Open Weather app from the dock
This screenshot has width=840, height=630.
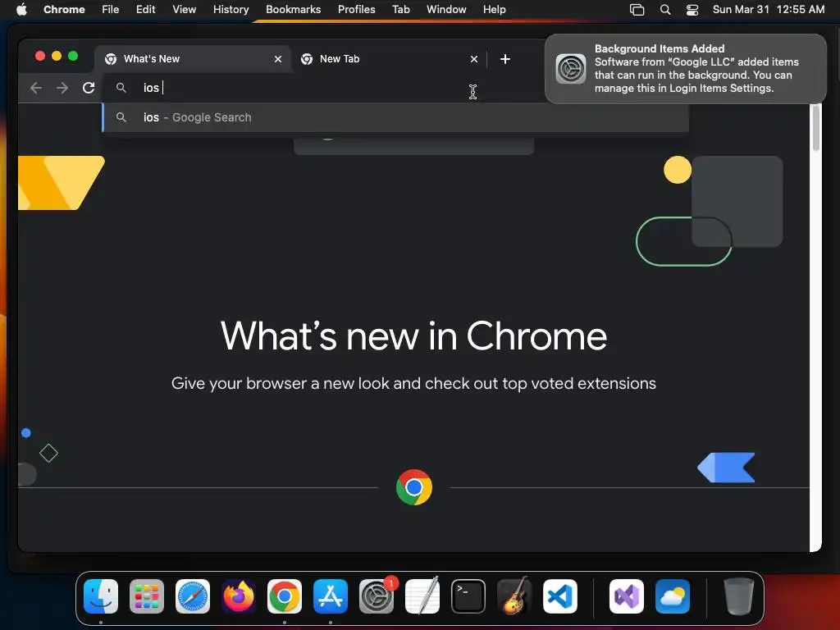tap(673, 596)
